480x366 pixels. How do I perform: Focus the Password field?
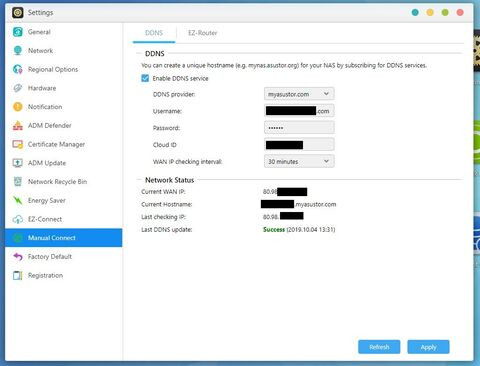tap(299, 128)
